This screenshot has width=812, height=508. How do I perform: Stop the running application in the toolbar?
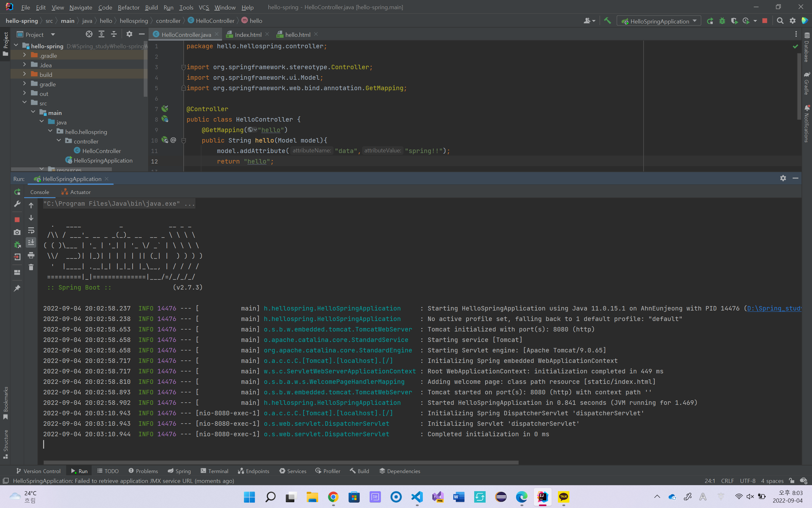pyautogui.click(x=765, y=21)
